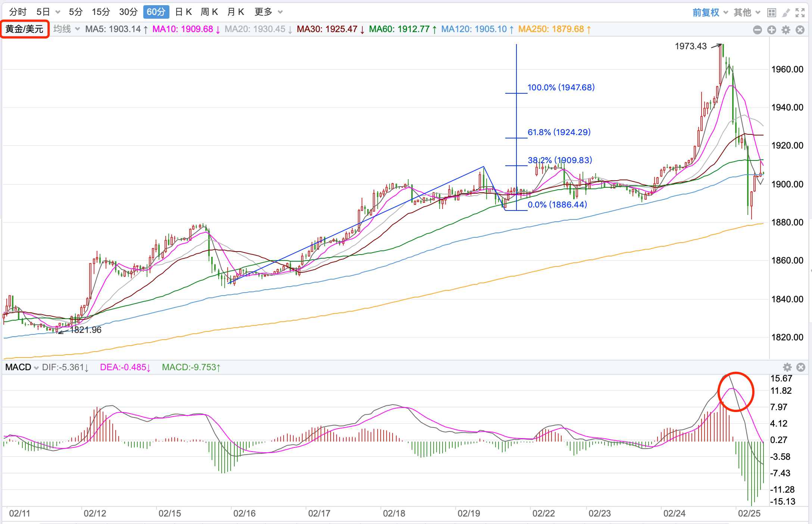Expand the 5日 period dropdown arrow
This screenshot has height=524, width=812.
pyautogui.click(x=58, y=12)
